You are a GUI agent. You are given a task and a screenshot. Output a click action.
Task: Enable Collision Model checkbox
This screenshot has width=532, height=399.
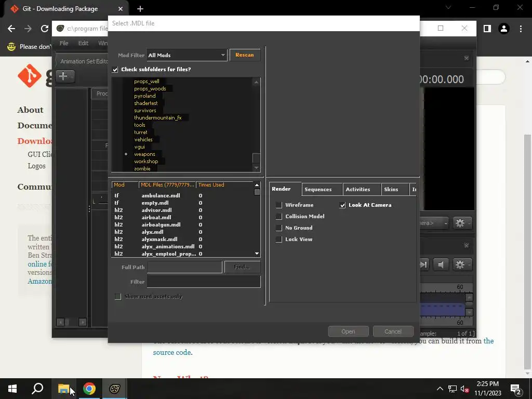(x=279, y=217)
